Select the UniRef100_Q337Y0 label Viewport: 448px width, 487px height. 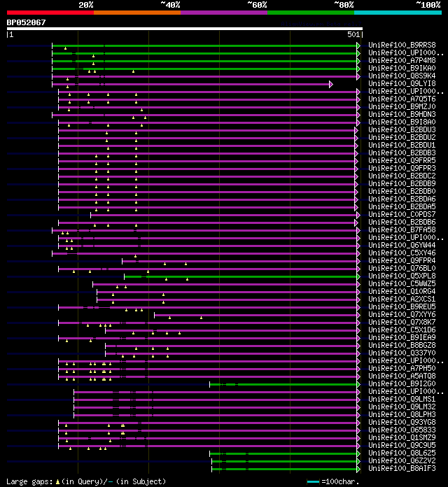coord(402,353)
